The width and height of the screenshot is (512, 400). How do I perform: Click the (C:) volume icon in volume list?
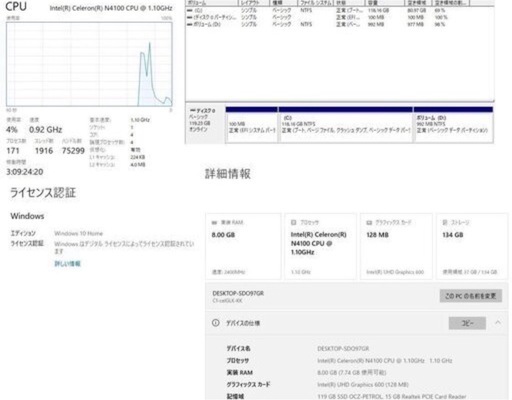coord(189,10)
